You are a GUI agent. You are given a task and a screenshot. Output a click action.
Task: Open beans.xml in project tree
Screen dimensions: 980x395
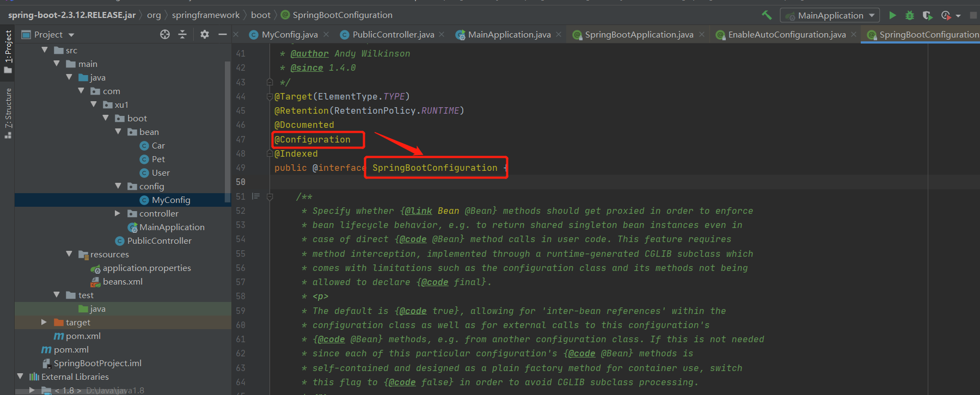(116, 281)
